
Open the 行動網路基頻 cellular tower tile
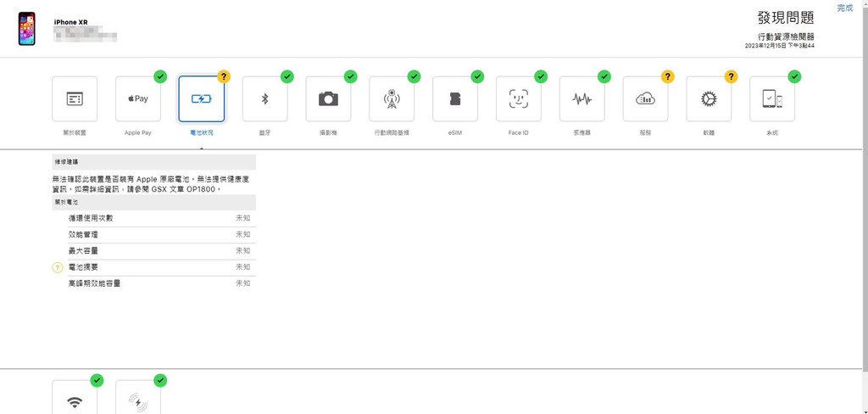point(392,99)
